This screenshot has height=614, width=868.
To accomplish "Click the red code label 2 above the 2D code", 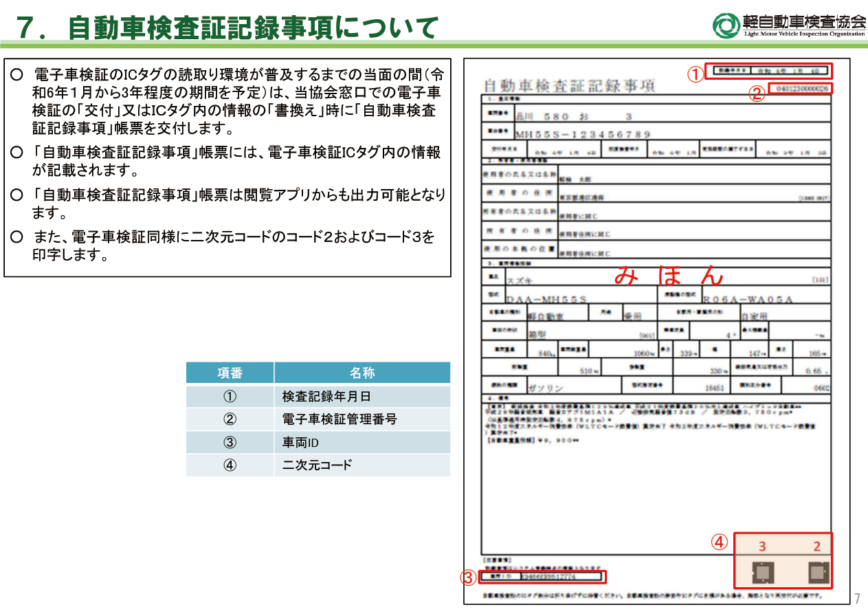I will point(817,547).
